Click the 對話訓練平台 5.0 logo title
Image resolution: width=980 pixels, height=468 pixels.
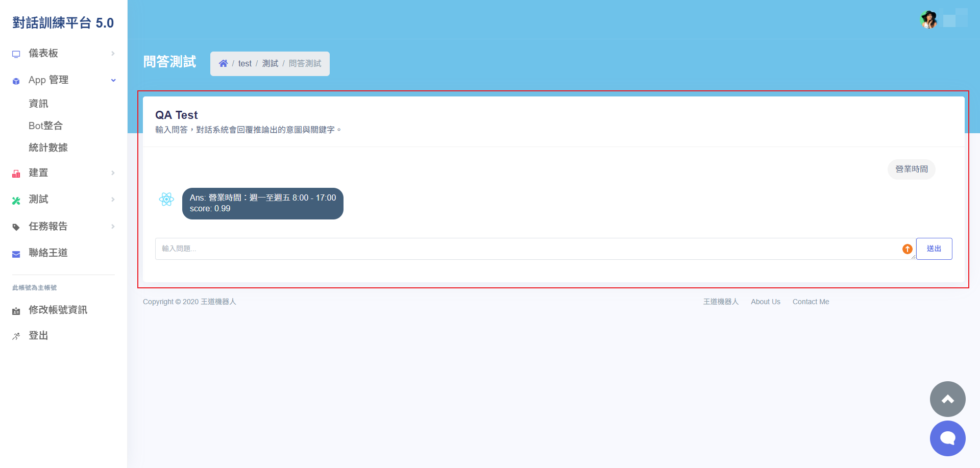(63, 23)
